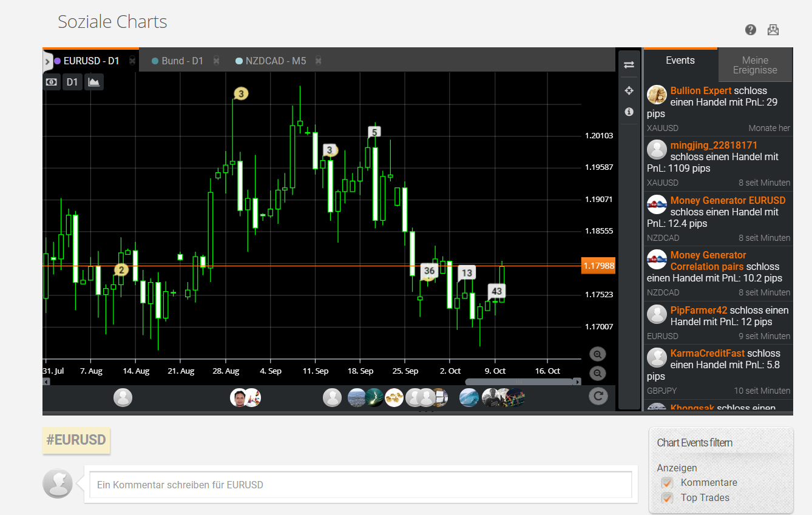
Task: Open the chart info panel
Action: point(629,112)
